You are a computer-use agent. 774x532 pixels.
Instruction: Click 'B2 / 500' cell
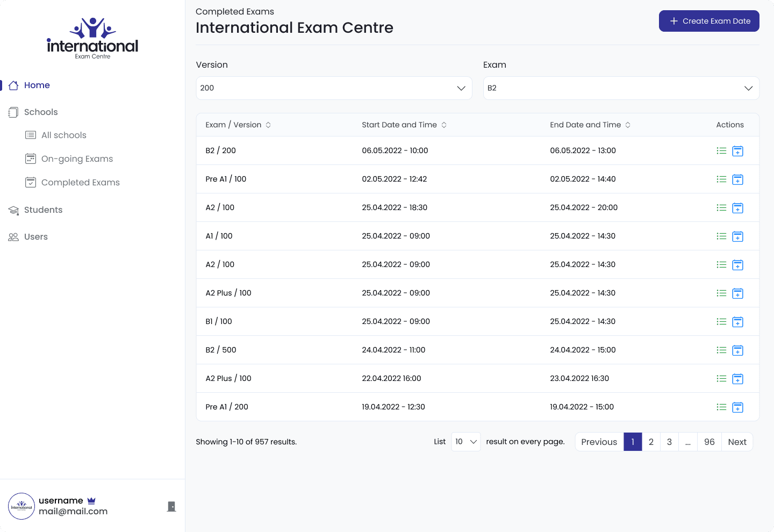[221, 350]
